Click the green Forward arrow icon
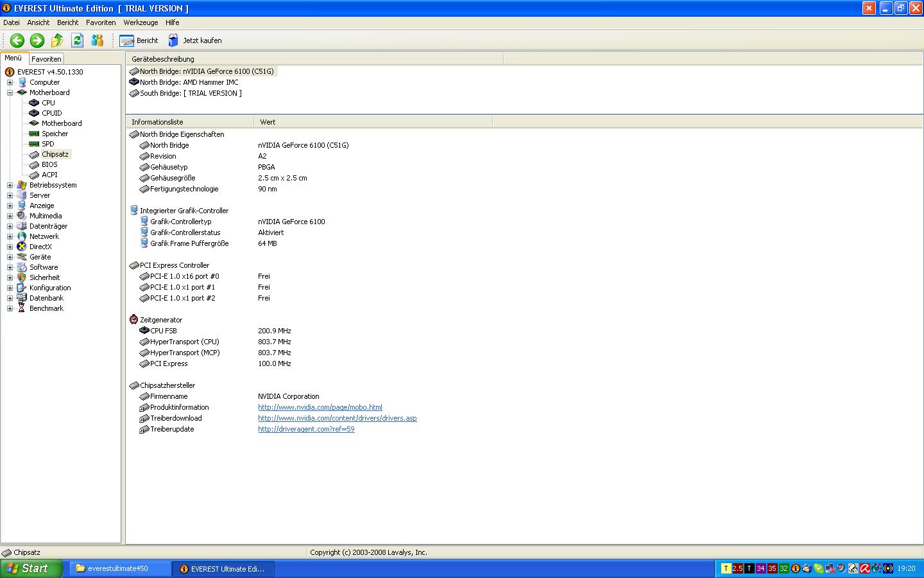924x578 pixels. (x=37, y=40)
